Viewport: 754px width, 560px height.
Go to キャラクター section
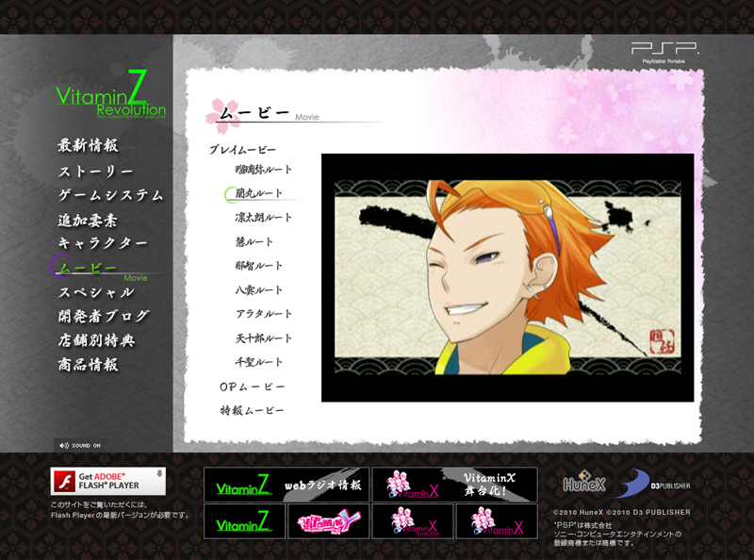[103, 243]
